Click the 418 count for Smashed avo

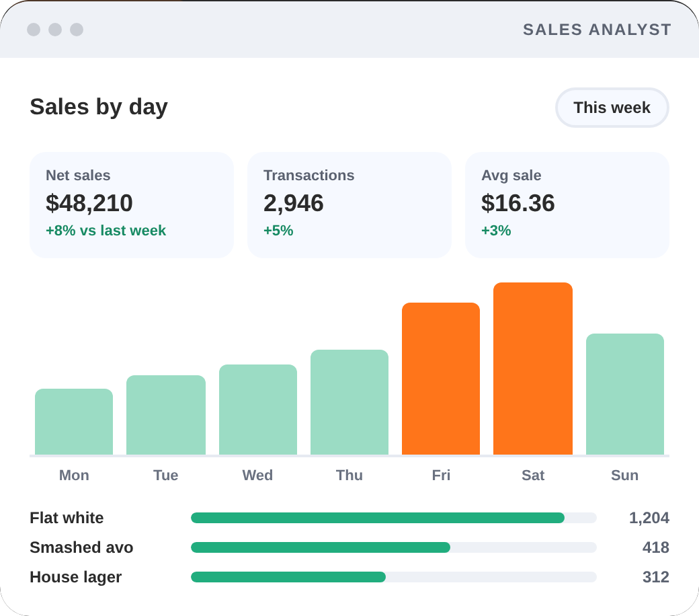656,547
